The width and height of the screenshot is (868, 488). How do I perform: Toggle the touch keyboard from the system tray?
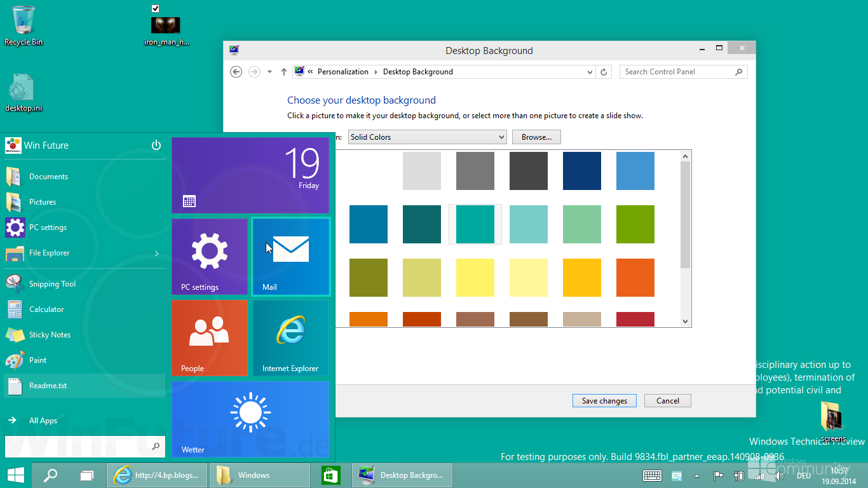(652, 475)
